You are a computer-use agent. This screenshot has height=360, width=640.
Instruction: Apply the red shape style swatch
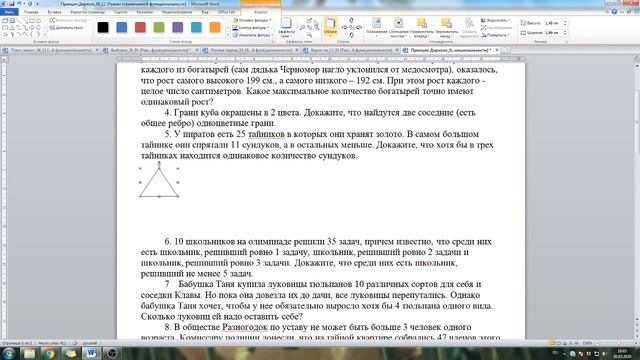(140, 27)
